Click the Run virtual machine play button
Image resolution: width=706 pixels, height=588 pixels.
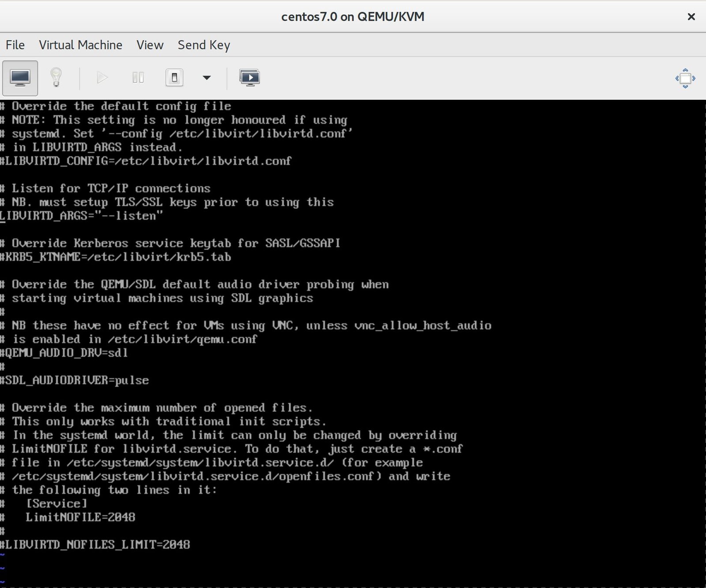point(102,78)
